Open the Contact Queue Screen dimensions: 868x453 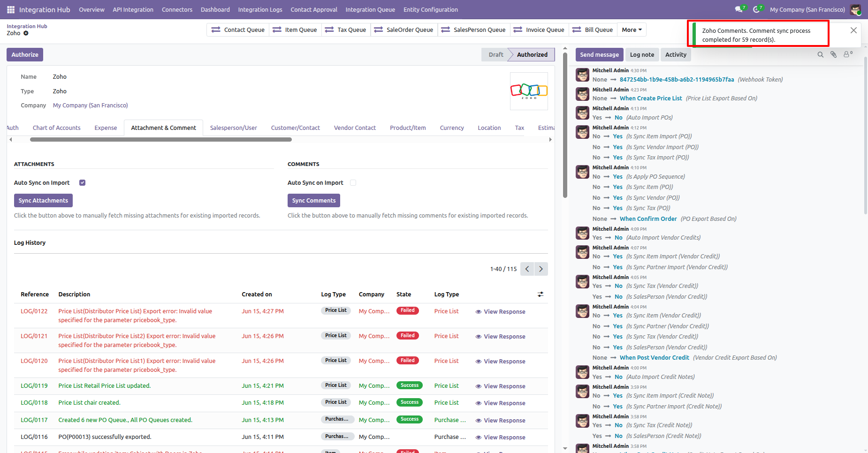(238, 30)
